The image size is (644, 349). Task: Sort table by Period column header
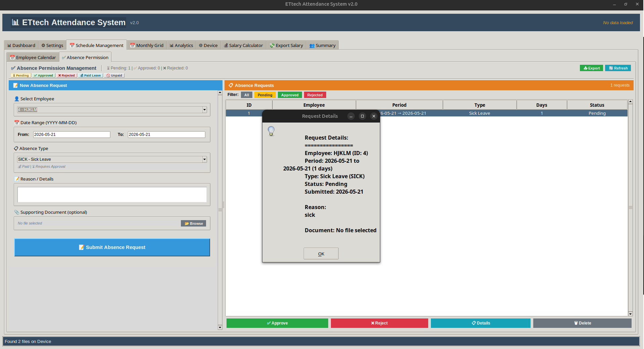[x=399, y=105]
